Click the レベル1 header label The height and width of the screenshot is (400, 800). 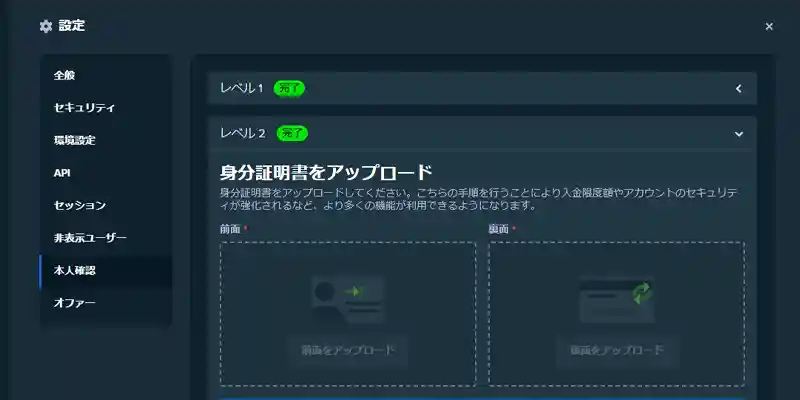coord(241,88)
